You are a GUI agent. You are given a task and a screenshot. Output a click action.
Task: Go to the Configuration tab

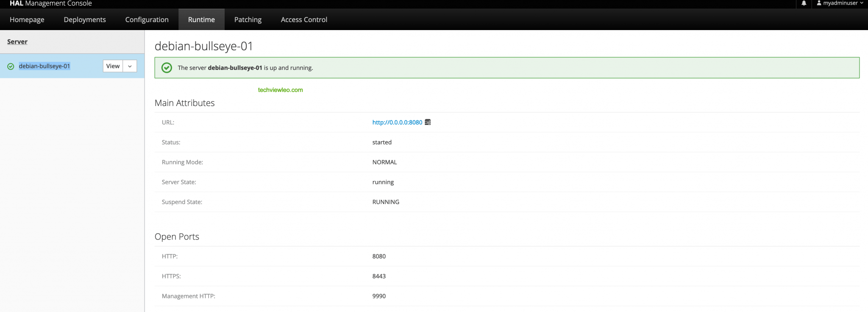pos(147,19)
